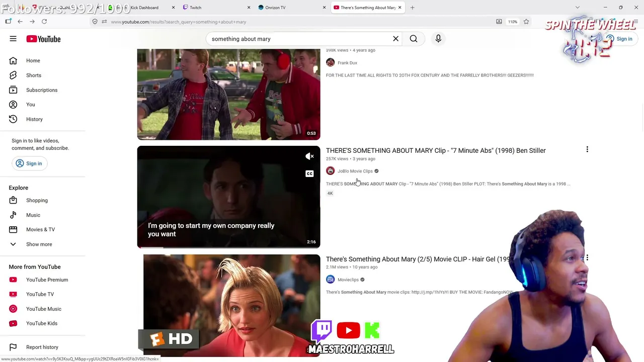Open Report history
The image size is (644, 362).
pyautogui.click(x=43, y=347)
